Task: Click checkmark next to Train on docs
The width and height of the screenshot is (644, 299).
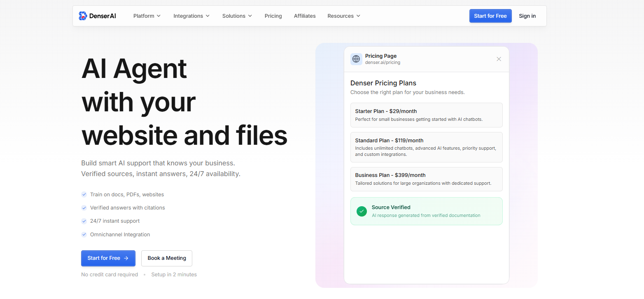Action: pyautogui.click(x=84, y=194)
